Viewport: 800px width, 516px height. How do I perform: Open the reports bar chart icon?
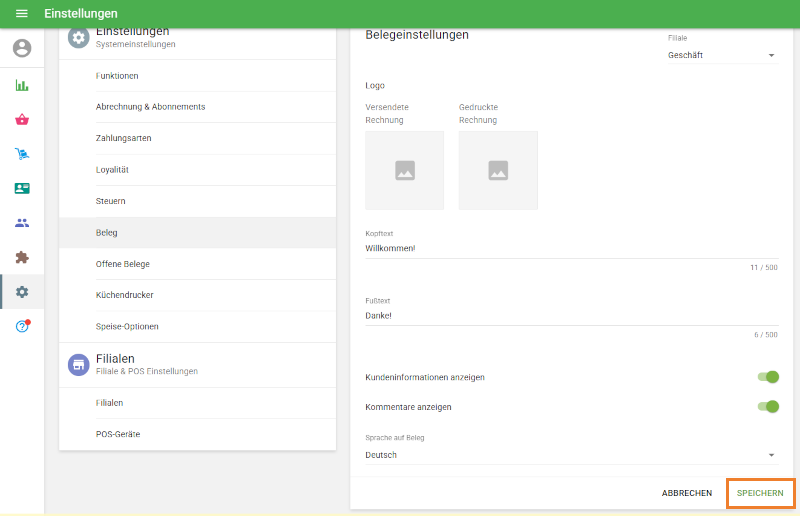click(x=22, y=85)
